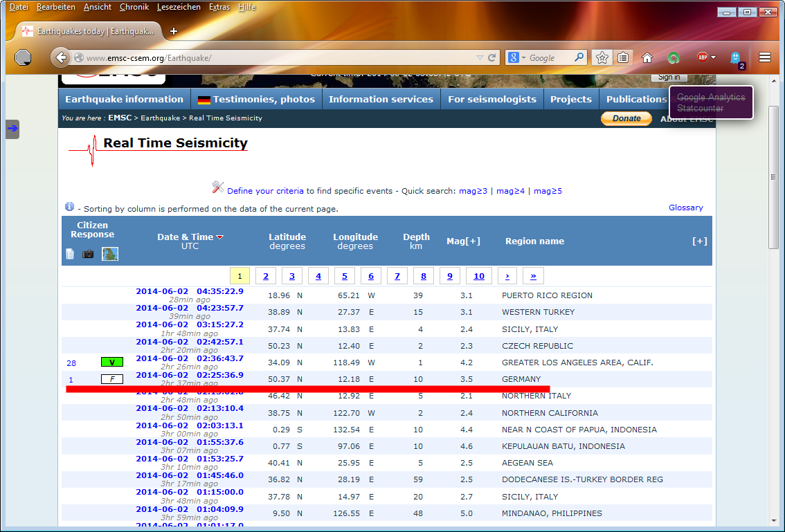The image size is (785, 532).
Task: Open the Ghostery ghost icon
Action: pyautogui.click(x=735, y=58)
